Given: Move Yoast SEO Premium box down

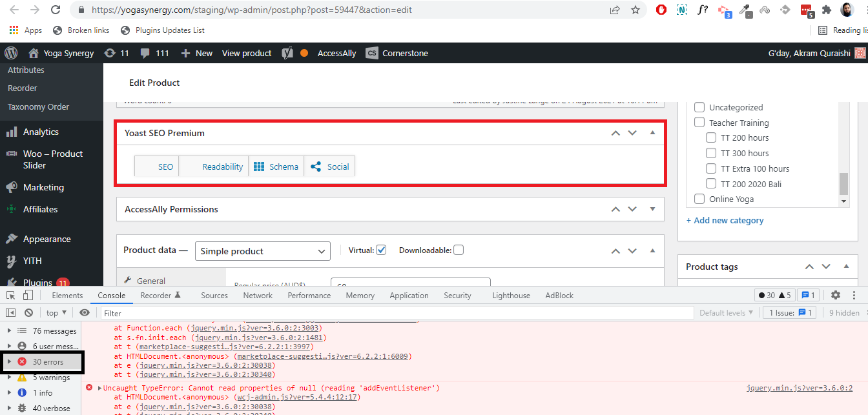Looking at the screenshot, I should [632, 133].
